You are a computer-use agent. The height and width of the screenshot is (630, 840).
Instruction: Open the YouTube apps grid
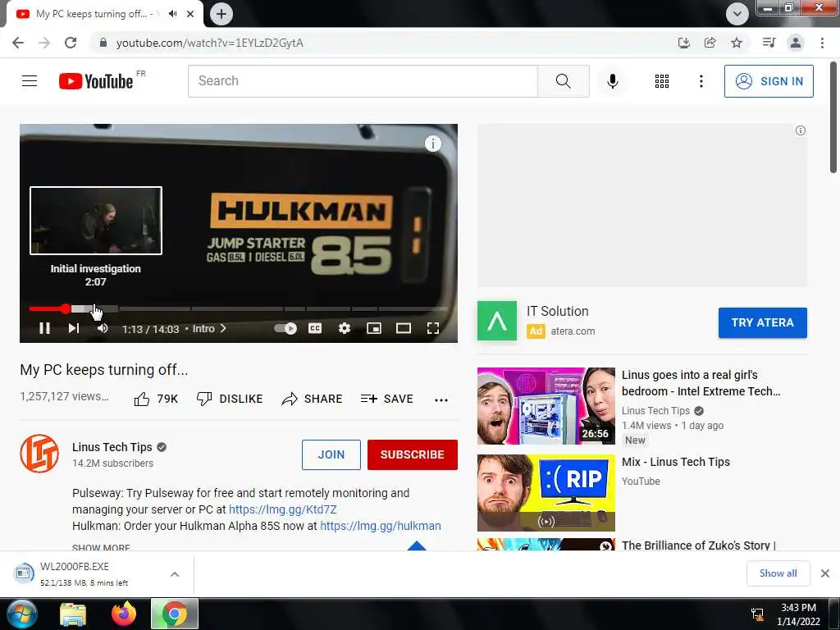click(x=662, y=81)
